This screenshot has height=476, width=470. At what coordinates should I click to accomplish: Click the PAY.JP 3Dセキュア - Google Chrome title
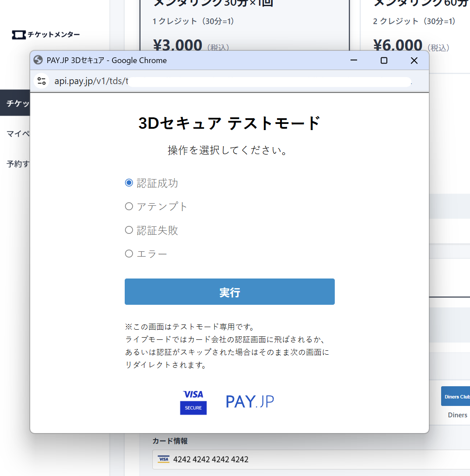pyautogui.click(x=106, y=60)
